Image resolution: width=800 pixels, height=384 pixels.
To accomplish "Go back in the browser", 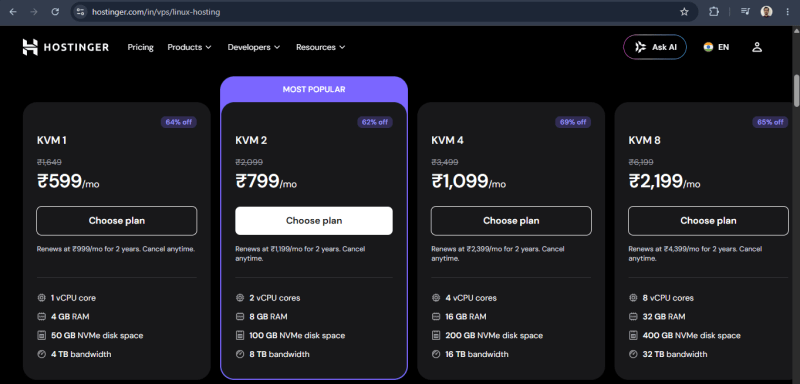I will click(13, 12).
